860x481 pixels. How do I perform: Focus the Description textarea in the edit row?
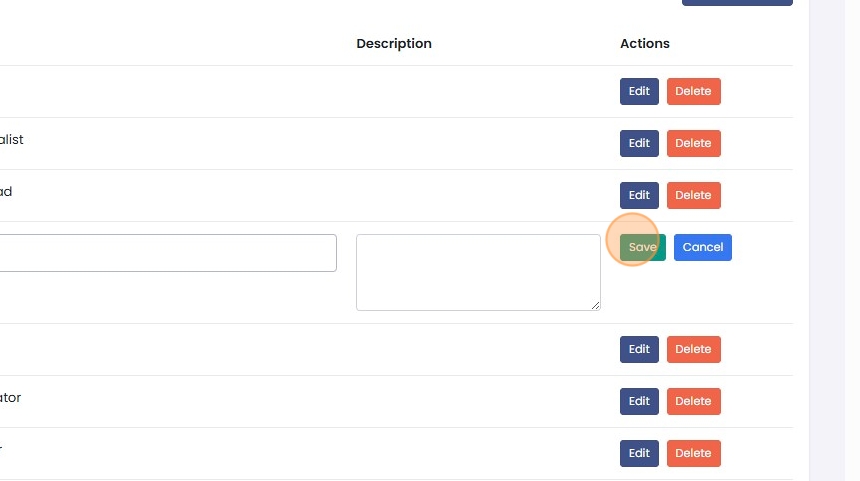pos(478,272)
